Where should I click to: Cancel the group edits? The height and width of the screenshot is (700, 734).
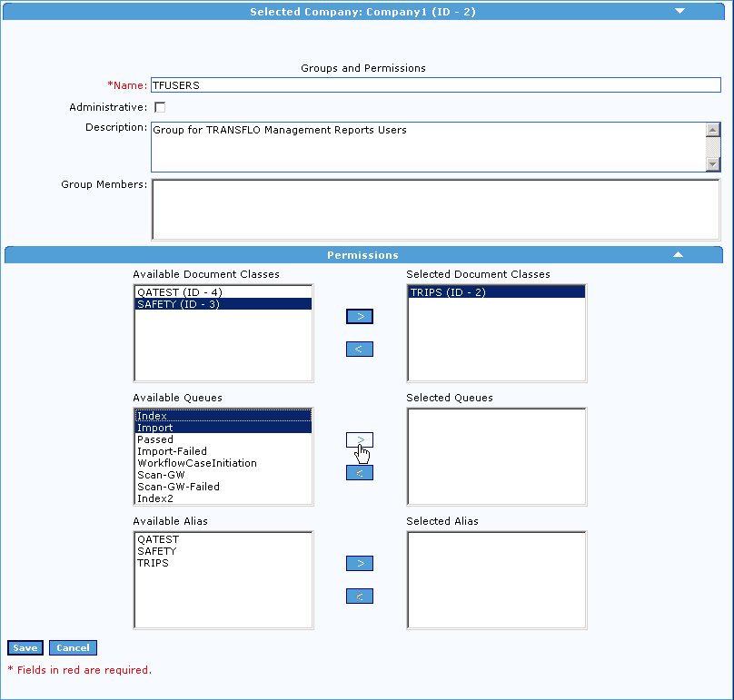click(72, 647)
